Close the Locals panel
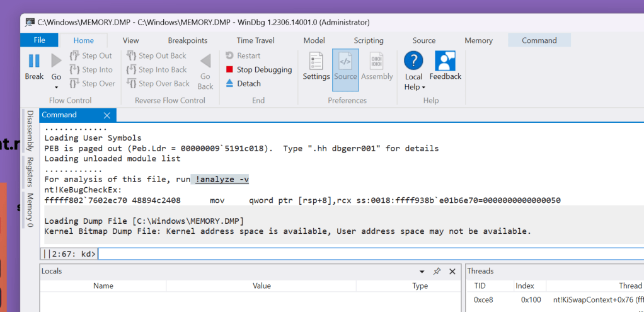The width and height of the screenshot is (644, 312). pyautogui.click(x=452, y=271)
